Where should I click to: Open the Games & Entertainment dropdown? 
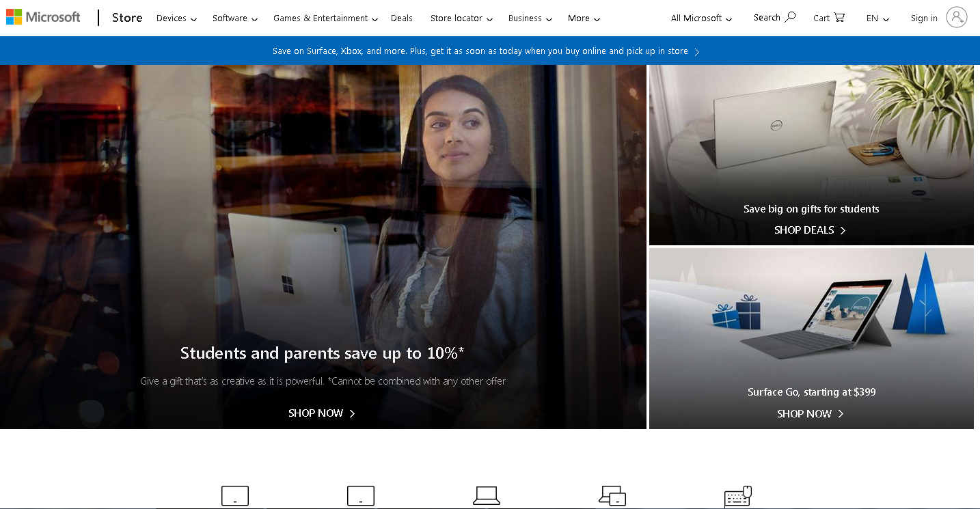(x=325, y=18)
